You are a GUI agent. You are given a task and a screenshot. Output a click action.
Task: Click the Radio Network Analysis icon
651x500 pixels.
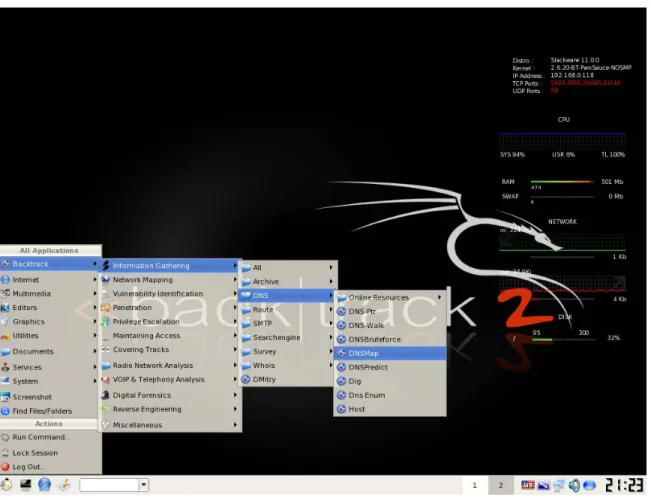pos(106,365)
